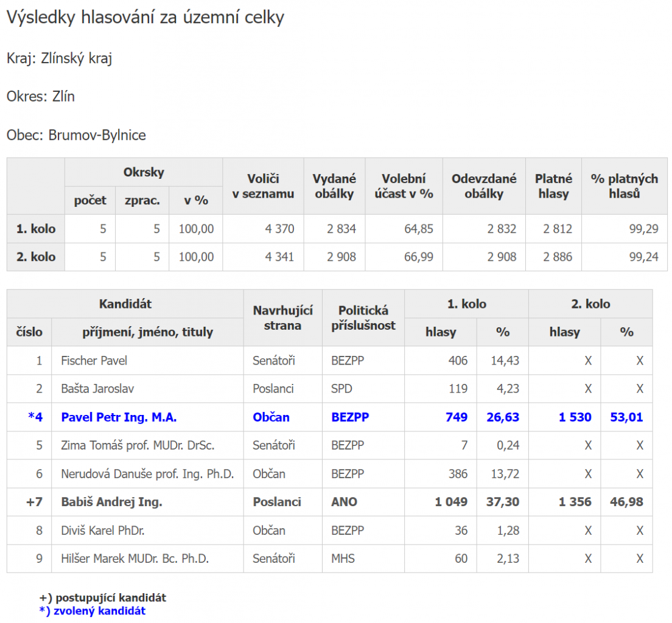Click the 'postupující kandidát' legend text
This screenshot has height=623, width=672.
107,597
